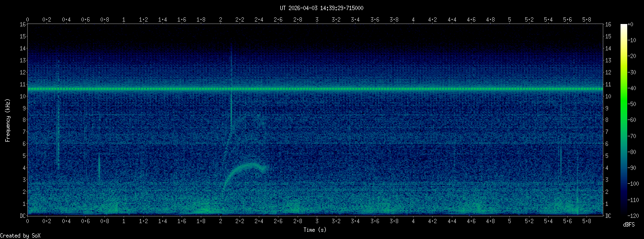Click the 8 kHz label on the right axis
This screenshot has height=239, width=644.
(x=608, y=120)
